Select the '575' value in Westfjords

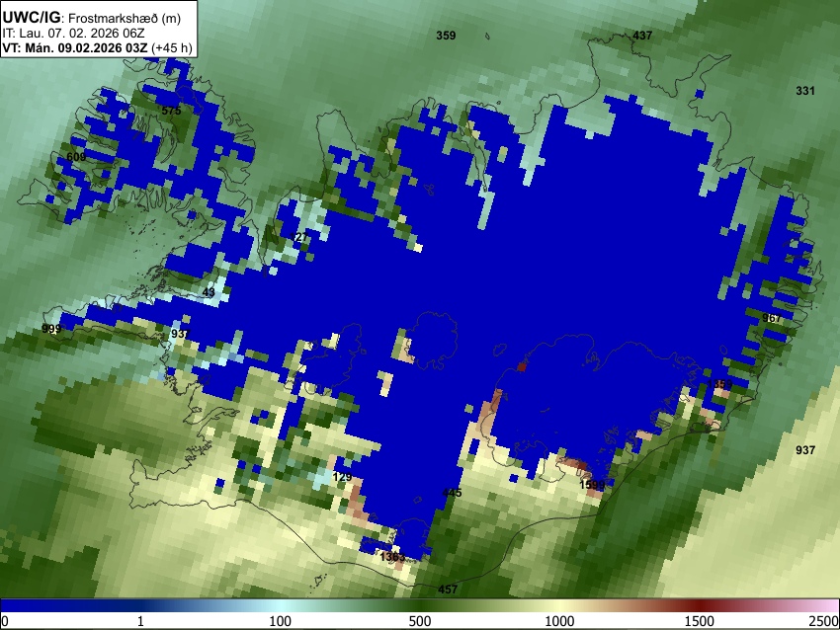pyautogui.click(x=171, y=111)
